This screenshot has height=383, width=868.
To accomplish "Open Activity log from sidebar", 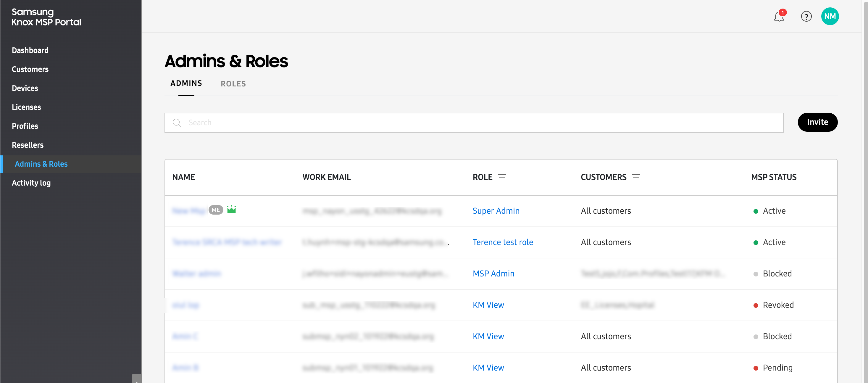I will 31,183.
